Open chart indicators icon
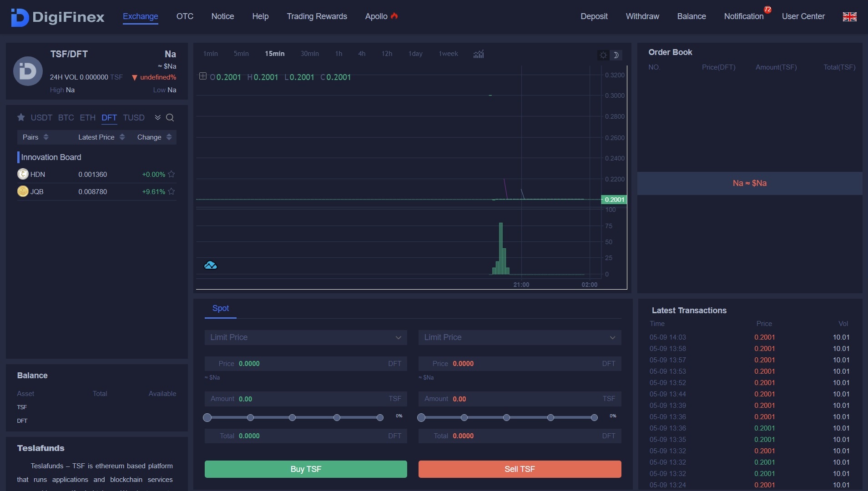 pos(479,54)
